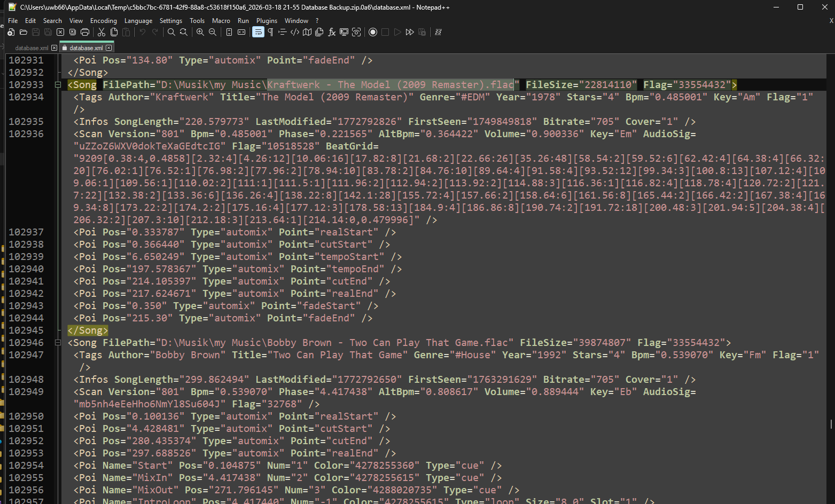Click the Document Map icon
The width and height of the screenshot is (835, 504).
[307, 32]
